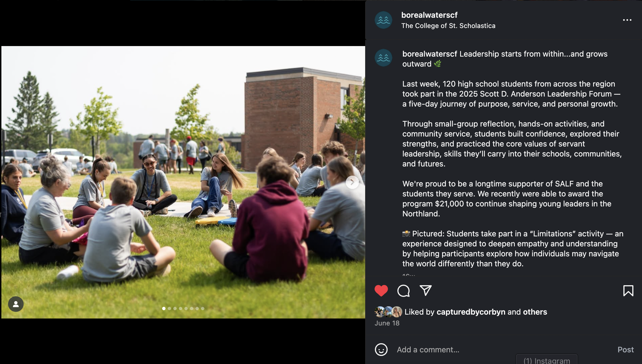Unlike the post with the red heart
Screen dimensions: 642x364
coord(381,291)
